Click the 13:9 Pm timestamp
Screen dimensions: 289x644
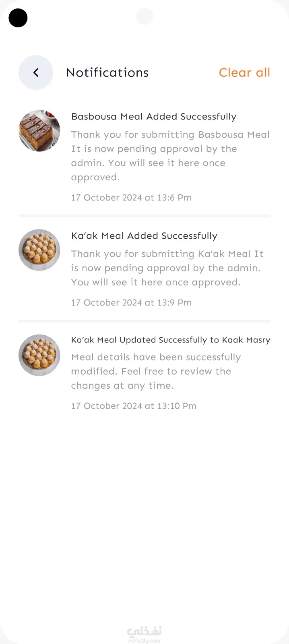[131, 303]
